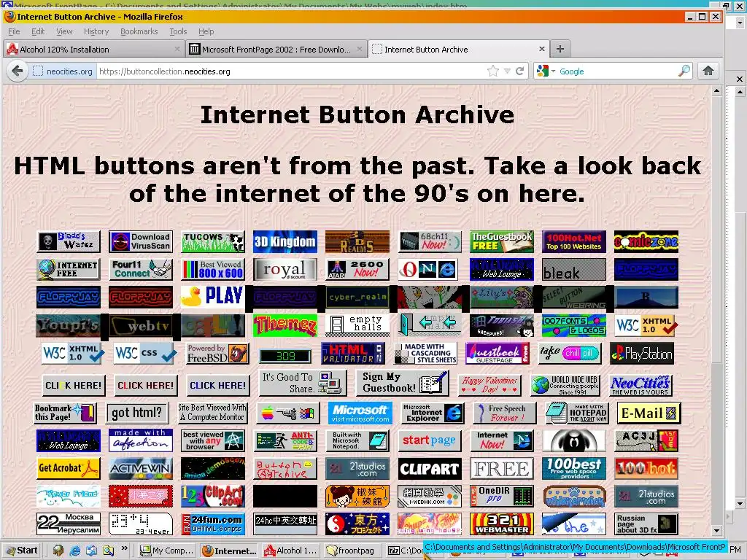The height and width of the screenshot is (560, 747).
Task: Click the blue CLICK HERE! button
Action: point(217,385)
